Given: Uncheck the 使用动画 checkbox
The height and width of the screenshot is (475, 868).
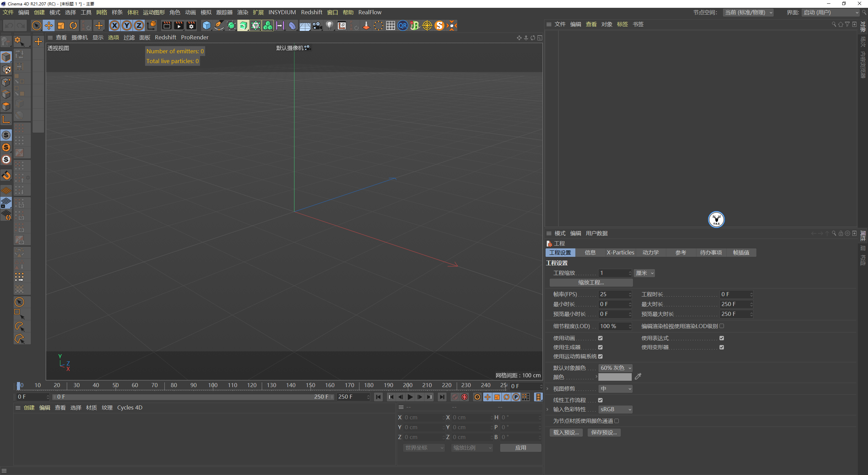Looking at the screenshot, I should pos(600,338).
